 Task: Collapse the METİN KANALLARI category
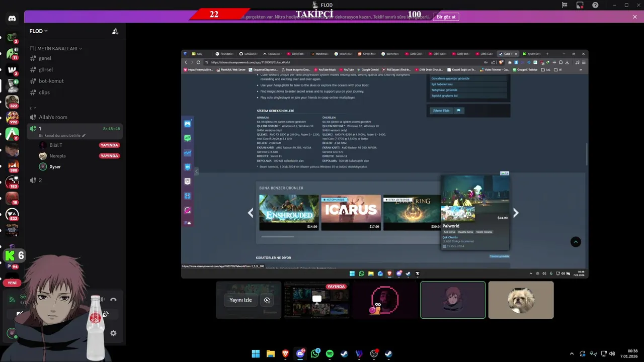pyautogui.click(x=56, y=49)
